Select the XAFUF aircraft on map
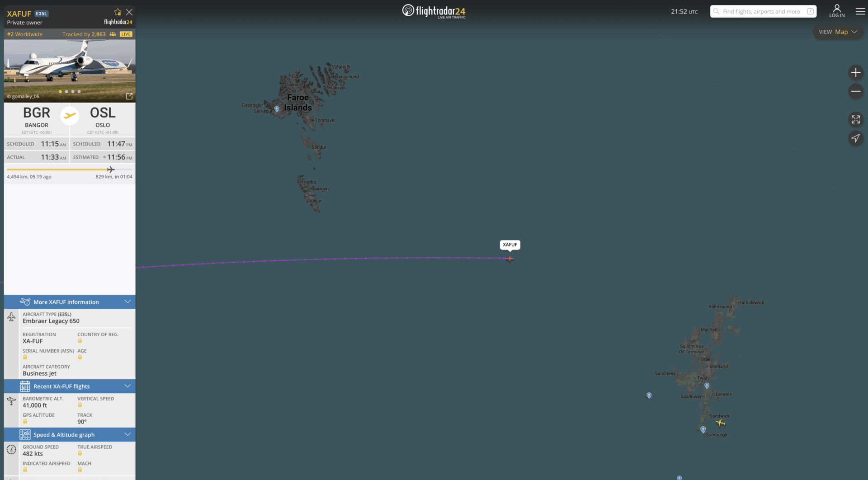This screenshot has width=868, height=480. pos(510,259)
